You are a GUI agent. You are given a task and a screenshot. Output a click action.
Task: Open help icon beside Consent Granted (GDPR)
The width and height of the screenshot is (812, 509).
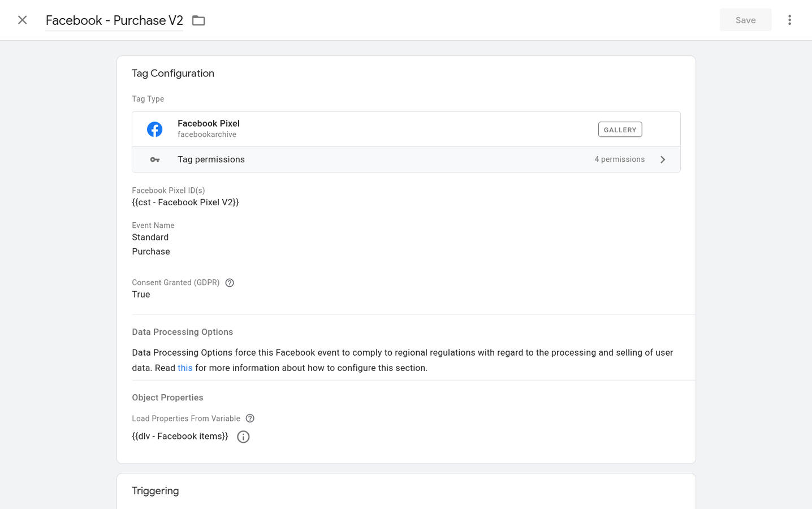coord(230,283)
